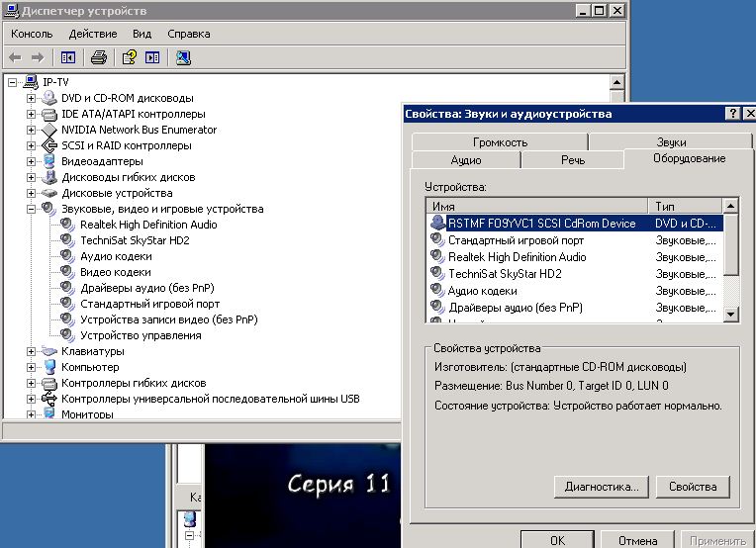The height and width of the screenshot is (548, 756).
Task: Click the Forward arrow in the toolbar
Action: [39, 57]
